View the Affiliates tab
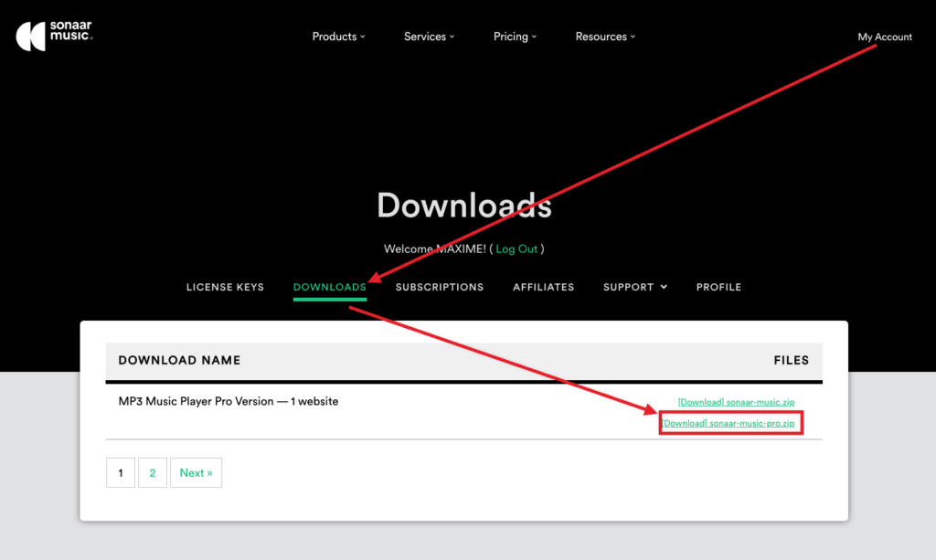The height and width of the screenshot is (560, 936). coord(543,287)
